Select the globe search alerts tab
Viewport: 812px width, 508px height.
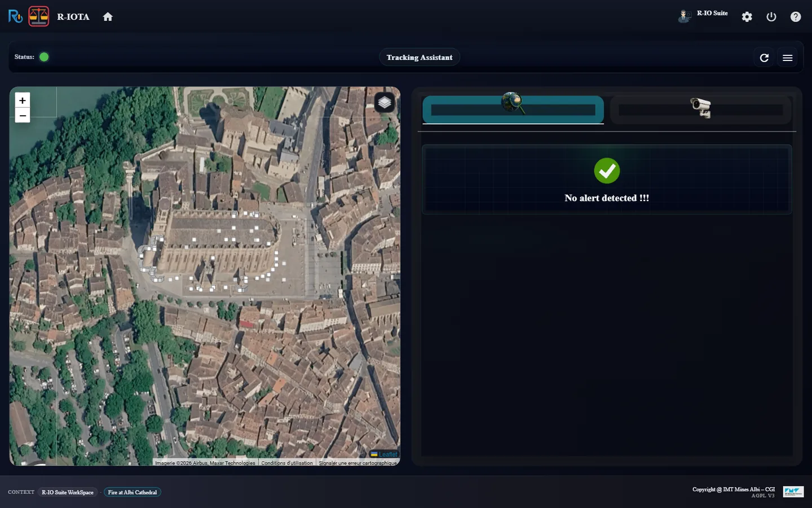(x=513, y=109)
